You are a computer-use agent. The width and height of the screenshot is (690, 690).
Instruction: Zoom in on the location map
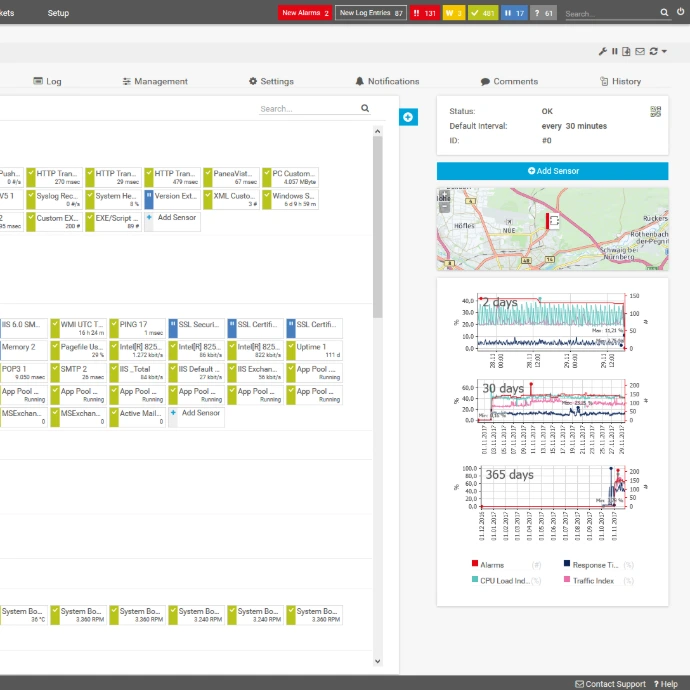(445, 197)
